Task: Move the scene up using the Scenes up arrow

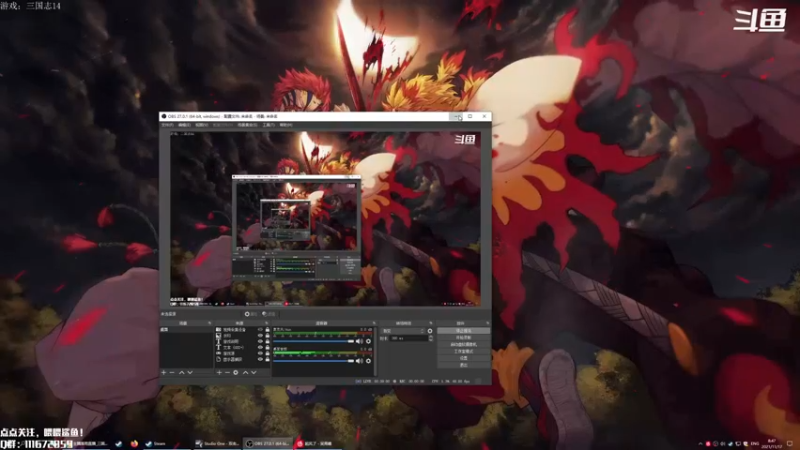Action: click(x=182, y=372)
